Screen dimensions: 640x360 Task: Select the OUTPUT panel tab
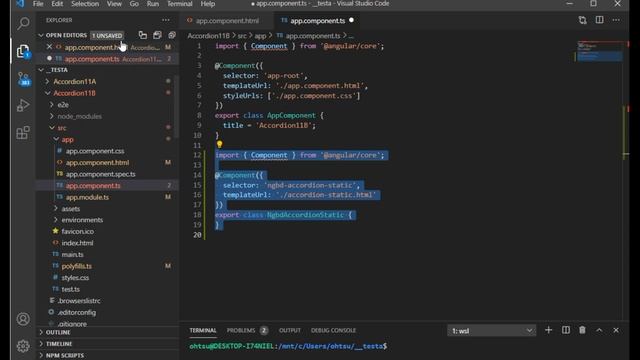click(290, 330)
